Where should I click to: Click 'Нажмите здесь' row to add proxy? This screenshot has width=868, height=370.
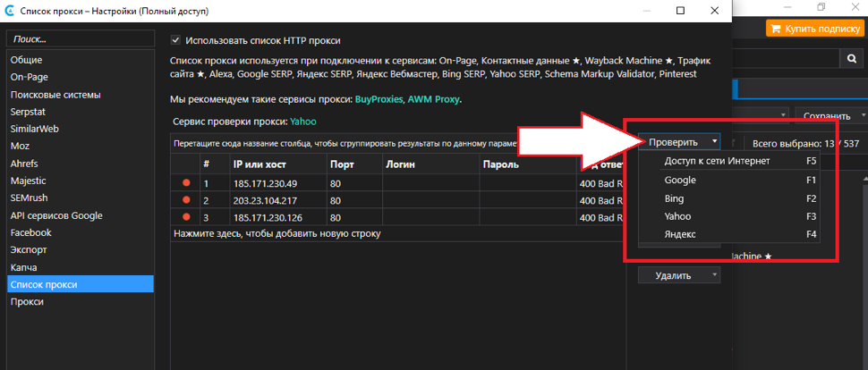pyautogui.click(x=277, y=234)
